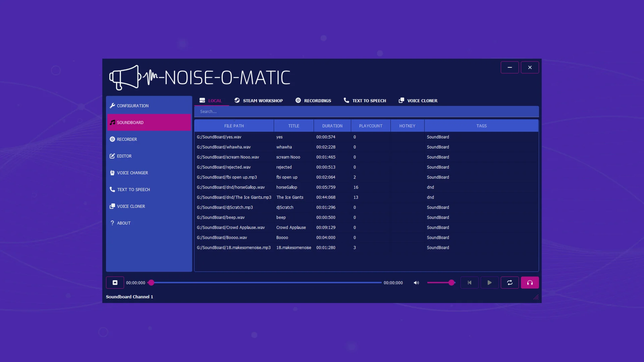Select the fbi open up.mp3 row
Screen dimensions: 644x362
[227, 177]
